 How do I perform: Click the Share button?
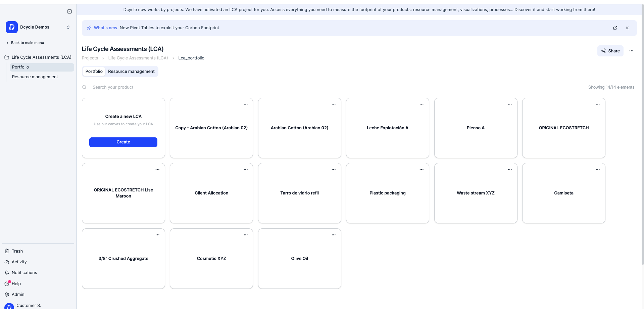tap(610, 51)
